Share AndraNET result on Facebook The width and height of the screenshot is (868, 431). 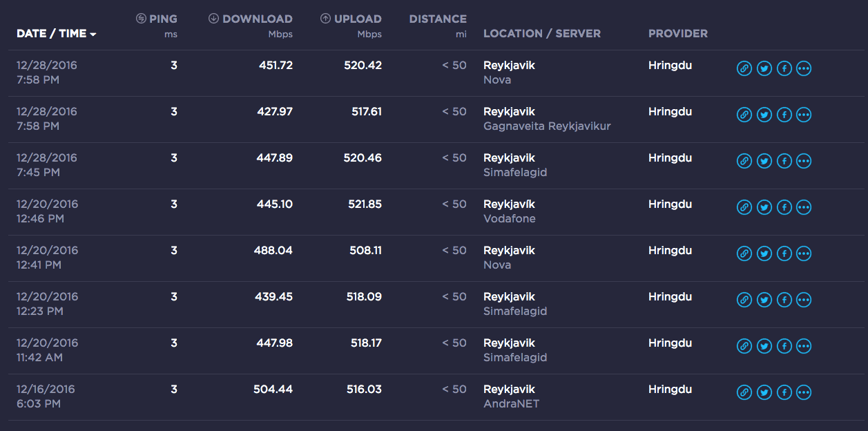[x=784, y=392]
